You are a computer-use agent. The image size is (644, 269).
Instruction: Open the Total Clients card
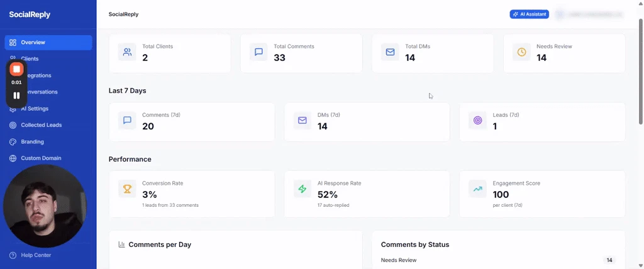[170, 53]
